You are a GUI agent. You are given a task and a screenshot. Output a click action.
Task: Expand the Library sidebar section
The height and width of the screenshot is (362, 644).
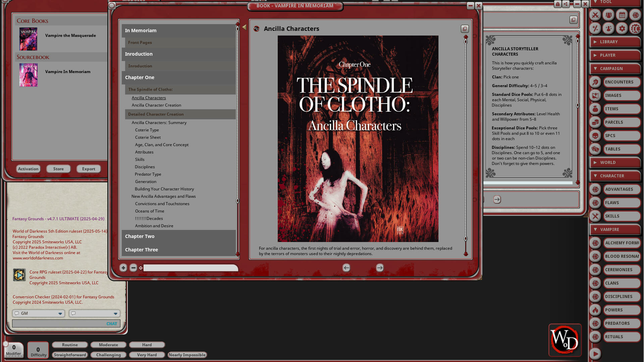(615, 42)
